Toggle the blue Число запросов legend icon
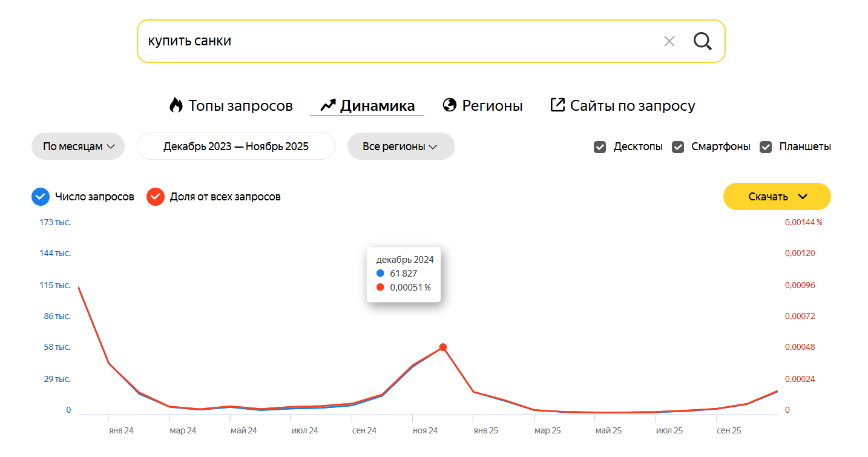This screenshot has height=457, width=868. pyautogui.click(x=39, y=196)
